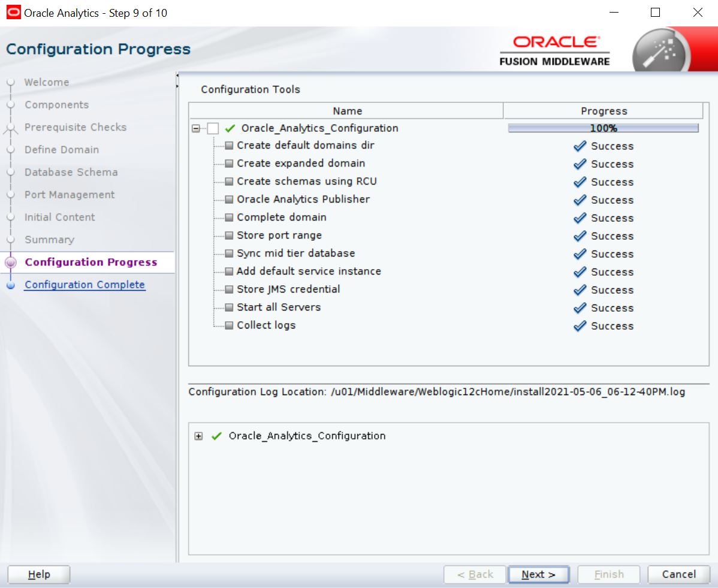Open the Define Domain step

tap(62, 150)
